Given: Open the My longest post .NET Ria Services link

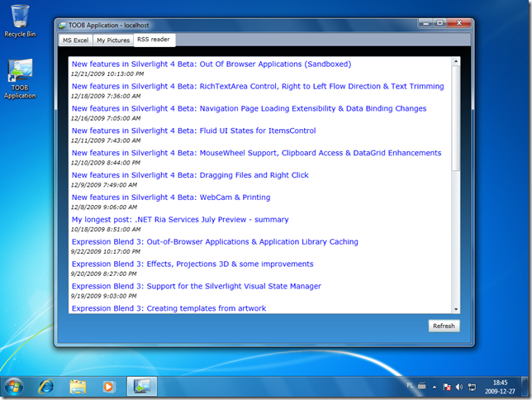Looking at the screenshot, I should (x=180, y=220).
